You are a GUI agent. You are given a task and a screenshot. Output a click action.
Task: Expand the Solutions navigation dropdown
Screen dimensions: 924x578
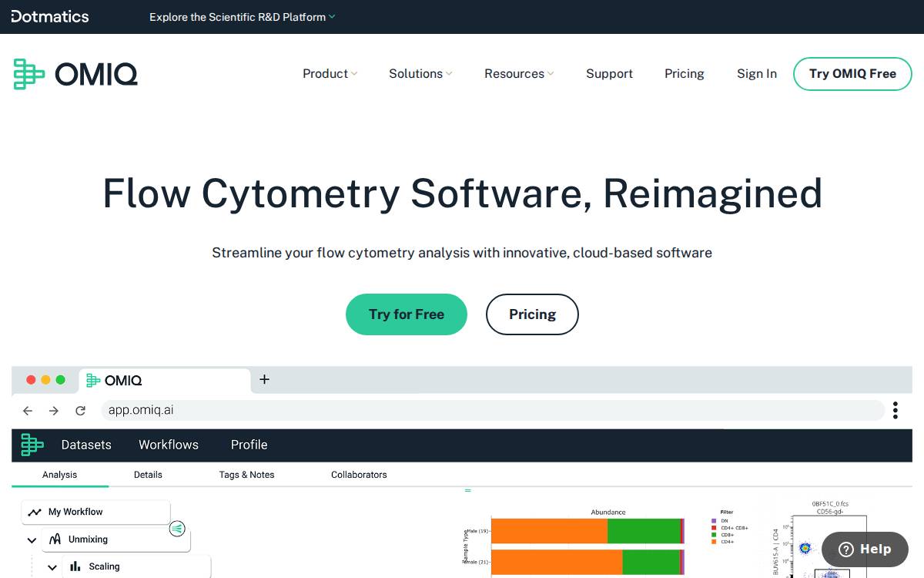(x=420, y=74)
